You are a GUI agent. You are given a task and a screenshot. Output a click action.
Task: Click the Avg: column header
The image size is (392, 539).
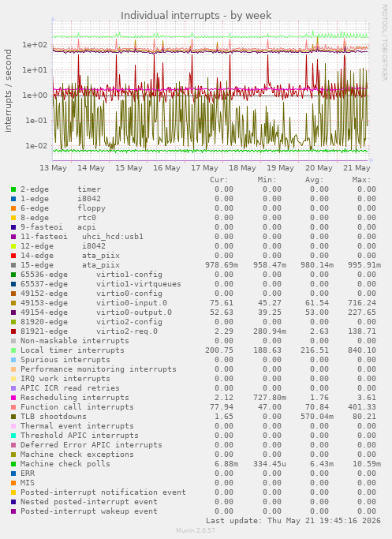pos(315,180)
